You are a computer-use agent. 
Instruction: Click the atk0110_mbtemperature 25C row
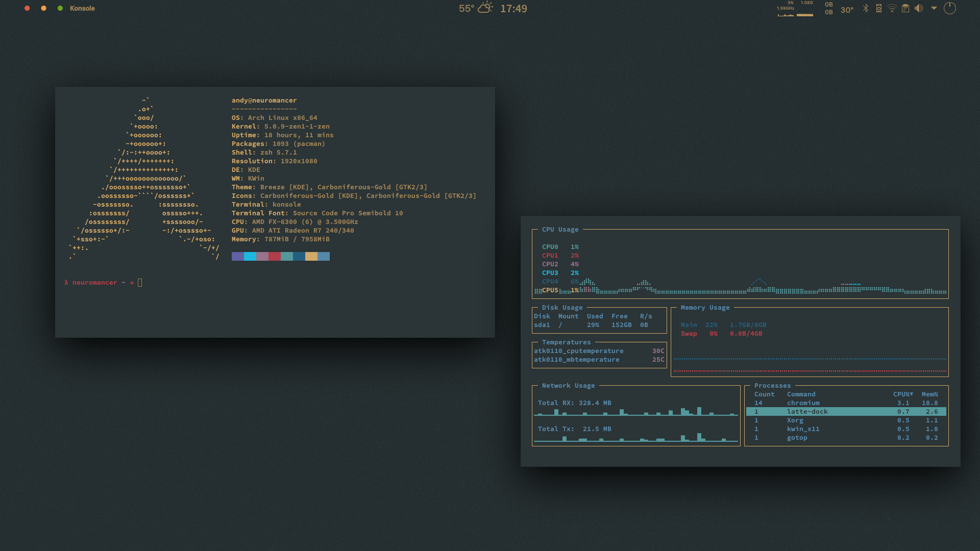599,360
